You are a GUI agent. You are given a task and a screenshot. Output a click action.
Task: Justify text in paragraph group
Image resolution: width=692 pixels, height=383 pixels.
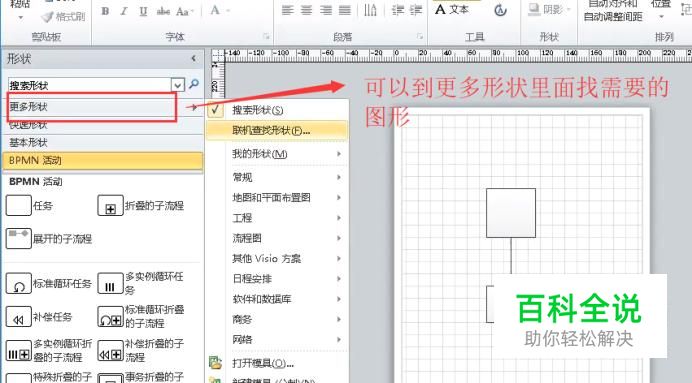click(345, 10)
